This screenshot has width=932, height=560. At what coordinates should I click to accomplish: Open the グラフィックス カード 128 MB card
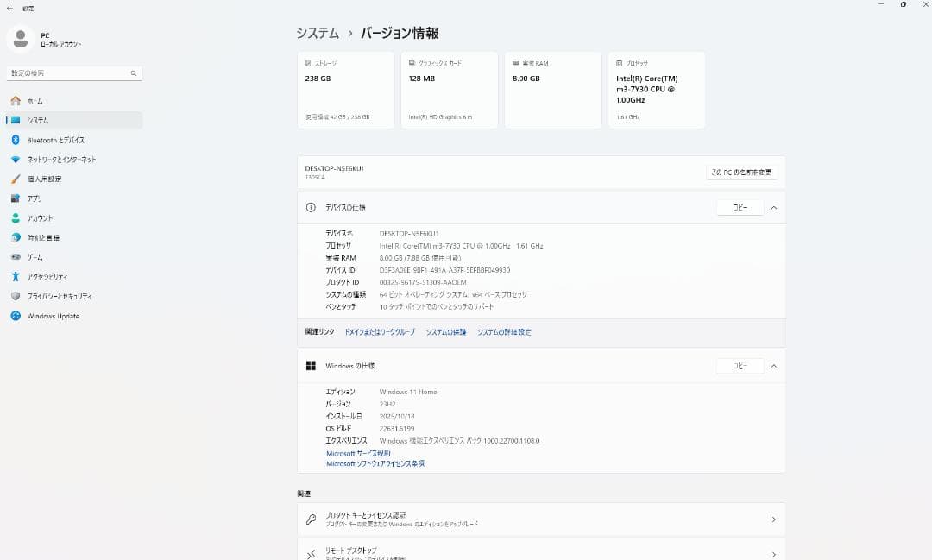450,90
